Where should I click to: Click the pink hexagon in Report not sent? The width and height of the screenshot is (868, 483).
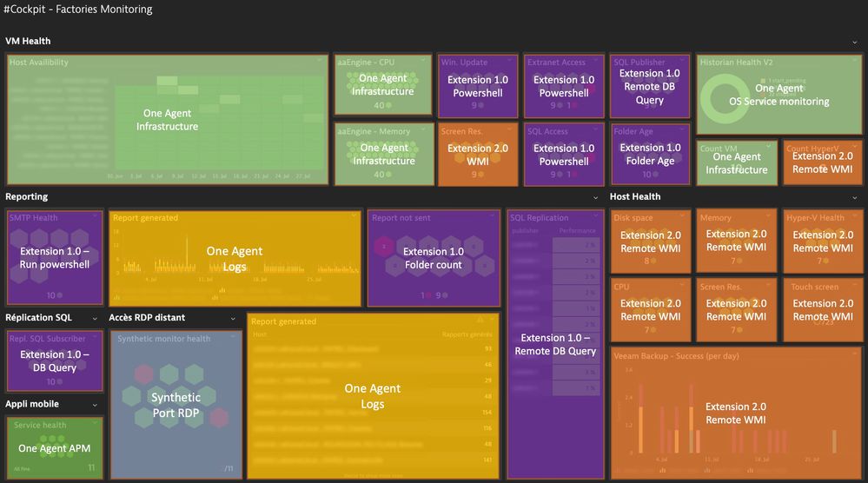(385, 248)
